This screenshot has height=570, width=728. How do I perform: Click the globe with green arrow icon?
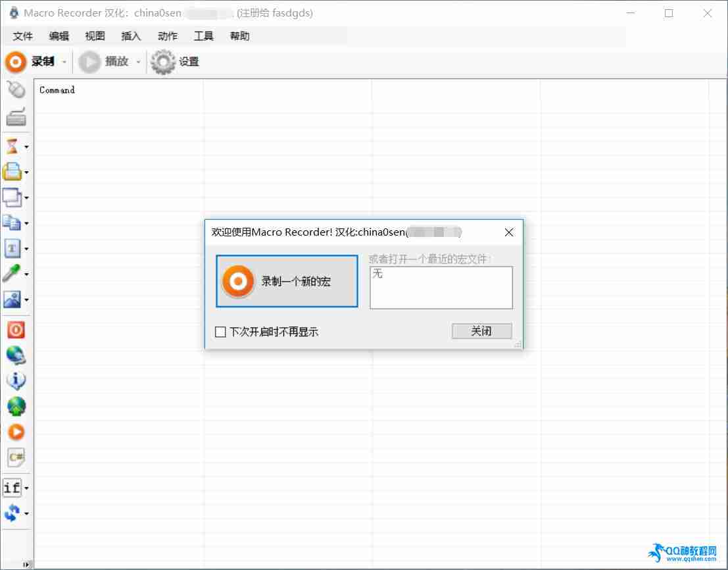point(16,407)
